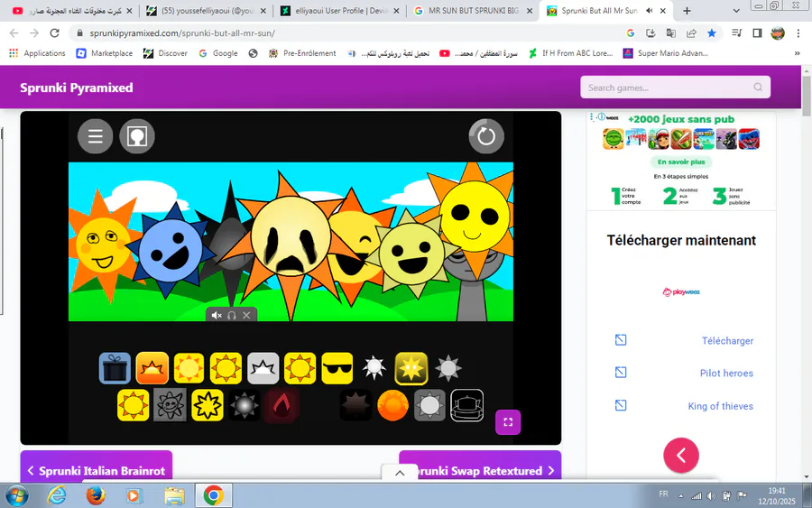Open the Applications bookmark
Screen dimensions: 812x508
[37, 53]
